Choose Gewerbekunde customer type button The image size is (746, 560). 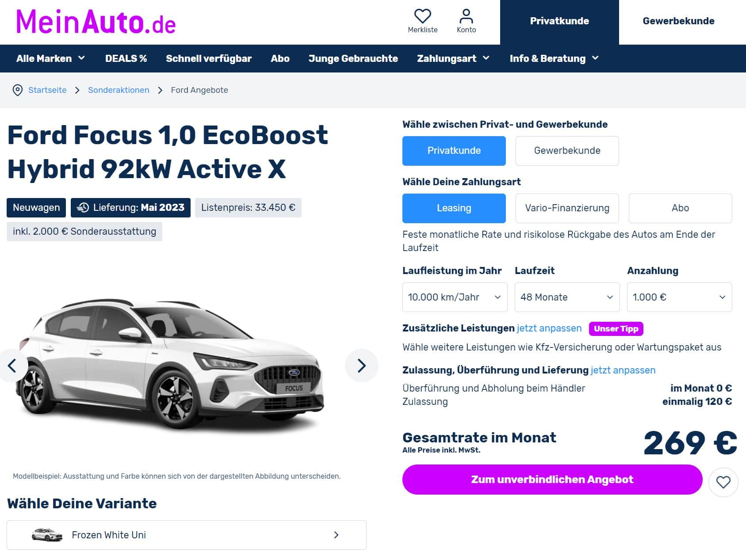pyautogui.click(x=567, y=151)
